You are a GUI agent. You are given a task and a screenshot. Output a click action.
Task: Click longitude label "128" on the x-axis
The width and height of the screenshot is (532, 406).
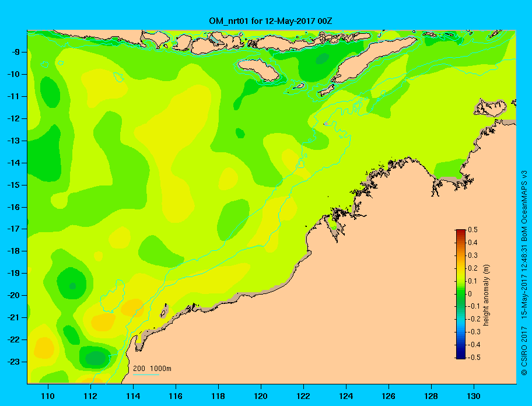tap(431, 396)
